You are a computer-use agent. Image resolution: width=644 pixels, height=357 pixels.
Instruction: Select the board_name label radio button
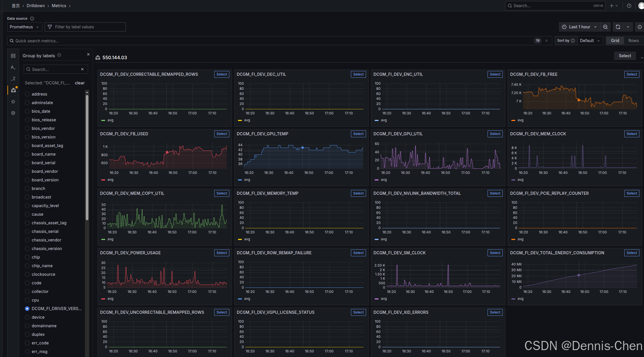click(x=27, y=154)
